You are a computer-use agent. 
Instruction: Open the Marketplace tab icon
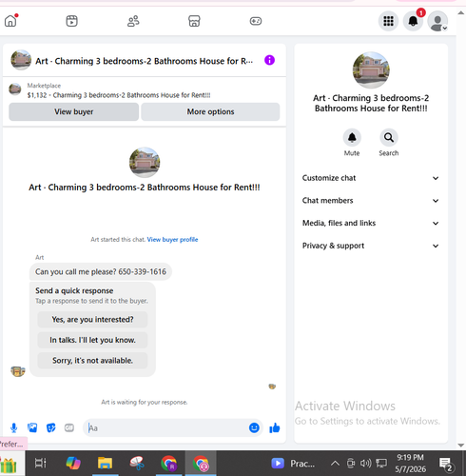(x=194, y=21)
